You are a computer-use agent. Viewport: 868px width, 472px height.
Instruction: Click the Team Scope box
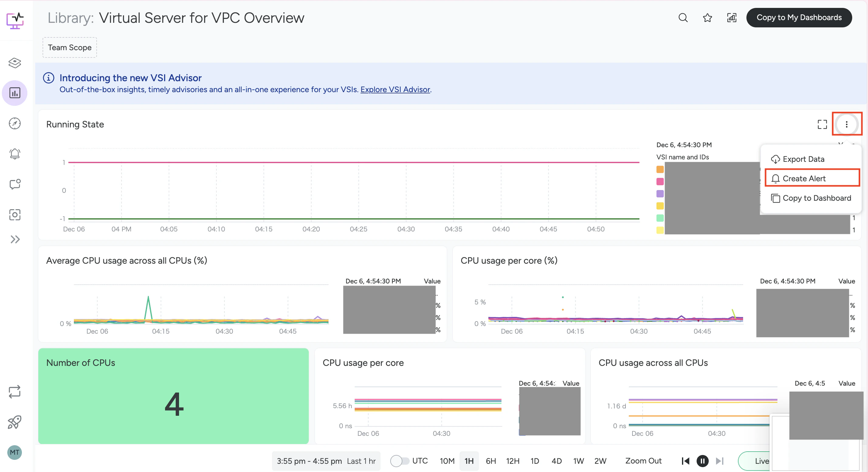[x=70, y=47]
